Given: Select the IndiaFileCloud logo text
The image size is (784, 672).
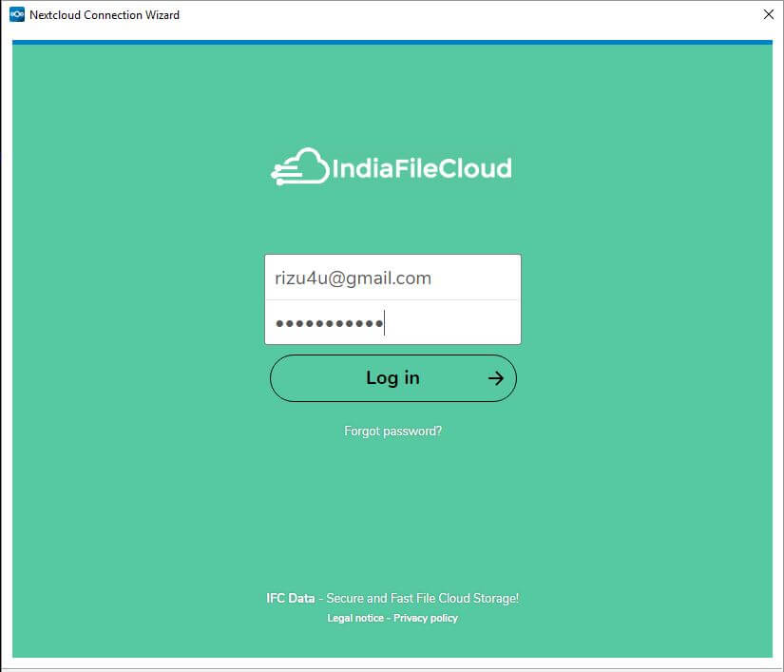Looking at the screenshot, I should pyautogui.click(x=421, y=167).
